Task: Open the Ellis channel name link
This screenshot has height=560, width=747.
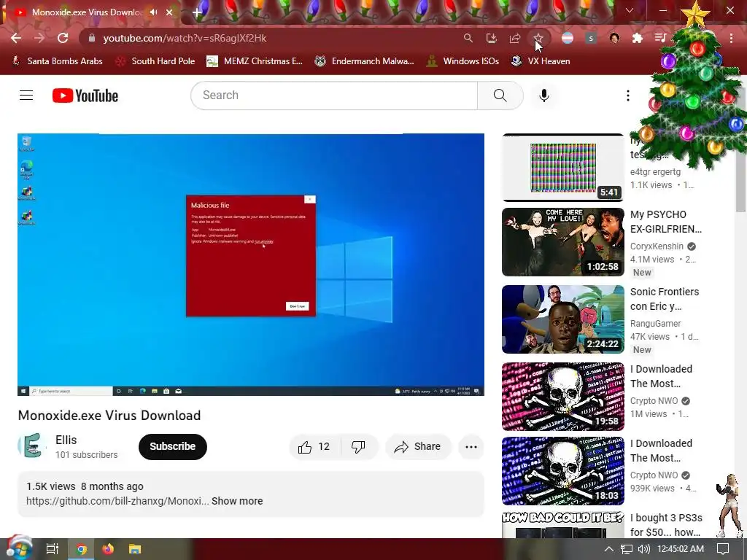Action: 66,440
